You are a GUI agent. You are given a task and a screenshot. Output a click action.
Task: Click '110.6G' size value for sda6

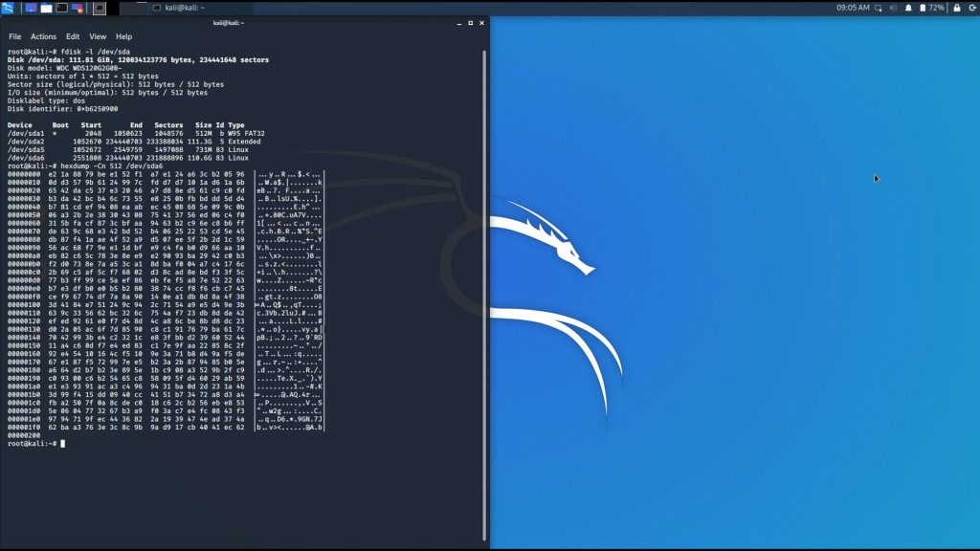199,158
